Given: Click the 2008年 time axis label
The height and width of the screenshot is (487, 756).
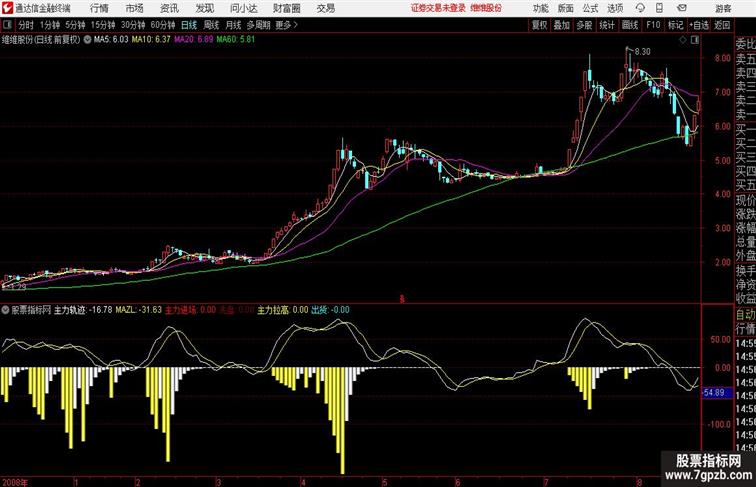Looking at the screenshot, I should click(14, 482).
